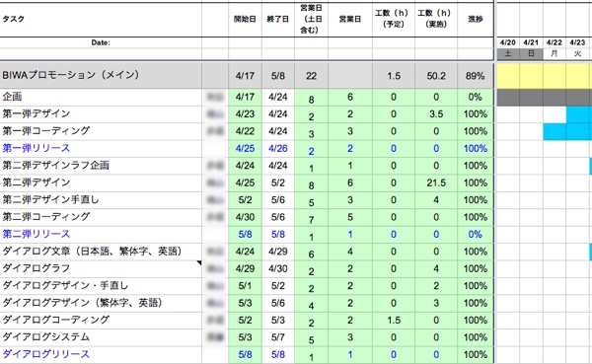Select the 4/23 date column header
Image resolution: width=592 pixels, height=364 pixels.
tap(577, 42)
